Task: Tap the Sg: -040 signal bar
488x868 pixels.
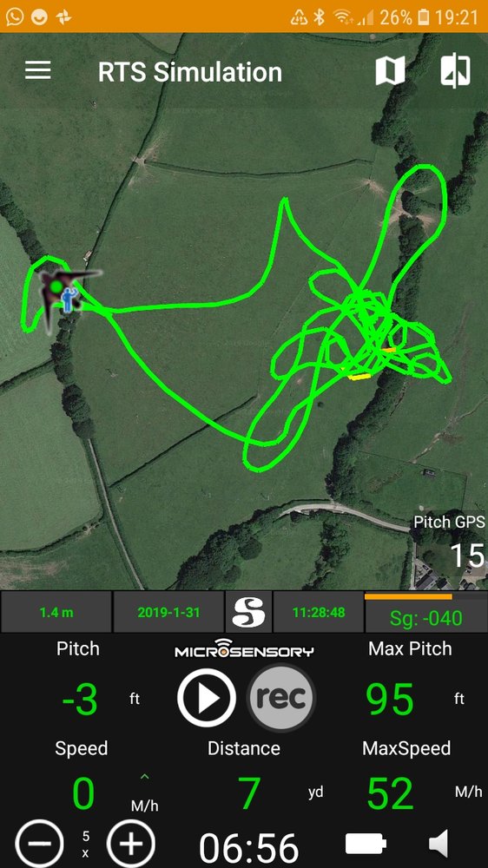Action: point(426,614)
